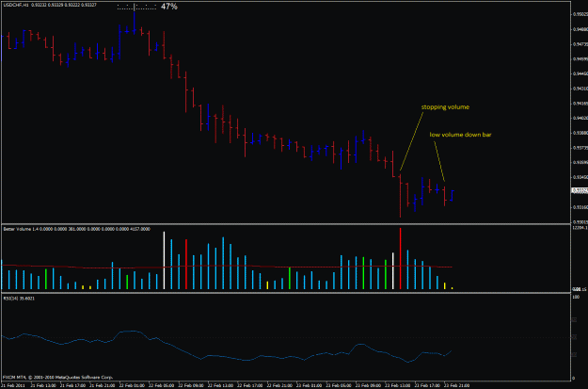The height and width of the screenshot is (389, 588).
Task: Click the 12204.1 volume scale maximum label
Action: coord(579,228)
